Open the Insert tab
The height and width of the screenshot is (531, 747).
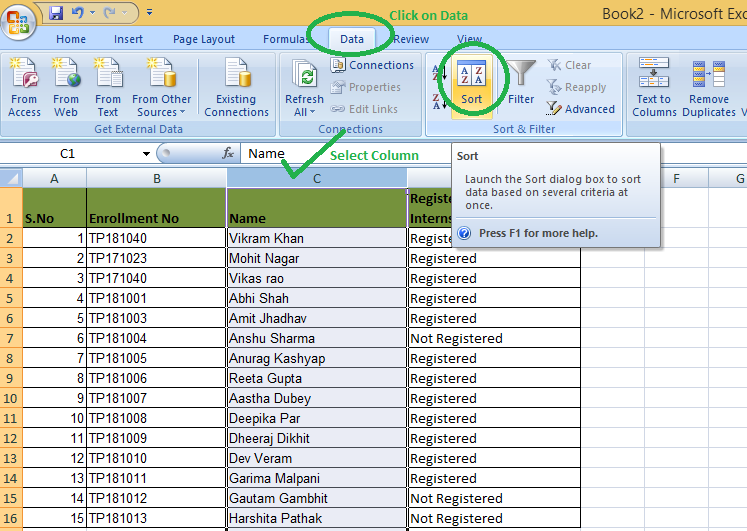point(128,39)
